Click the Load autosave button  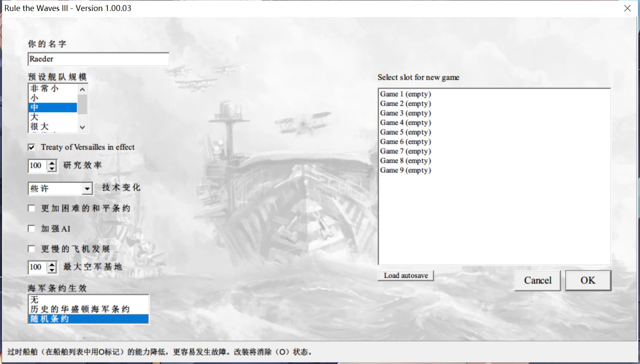pyautogui.click(x=406, y=276)
